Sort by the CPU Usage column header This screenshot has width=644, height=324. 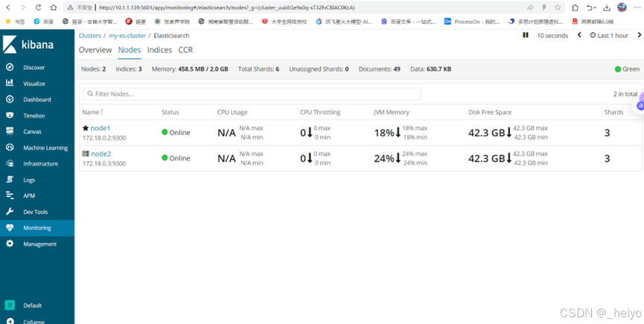pyautogui.click(x=232, y=112)
